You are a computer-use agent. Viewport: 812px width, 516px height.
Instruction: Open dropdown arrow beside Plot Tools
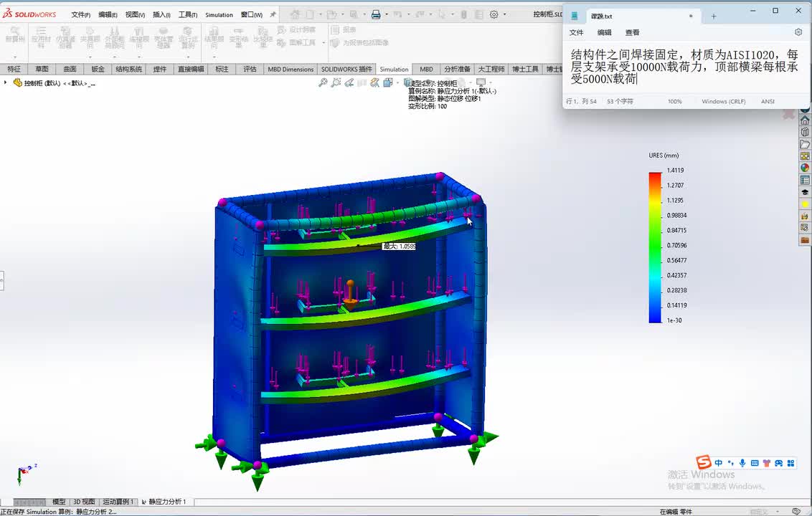coord(323,43)
